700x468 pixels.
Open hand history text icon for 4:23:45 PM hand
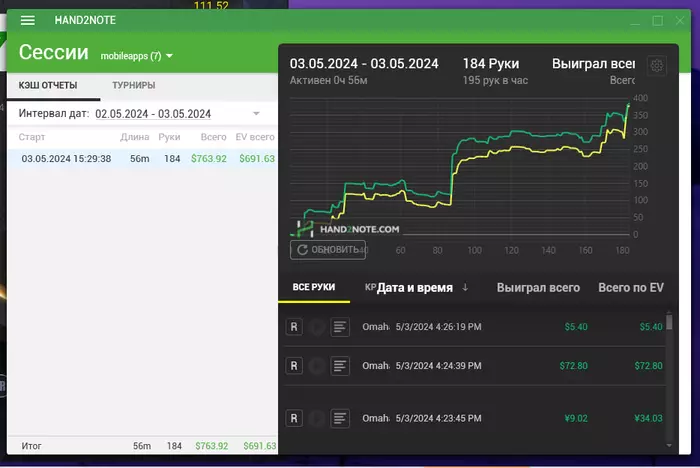coord(340,418)
